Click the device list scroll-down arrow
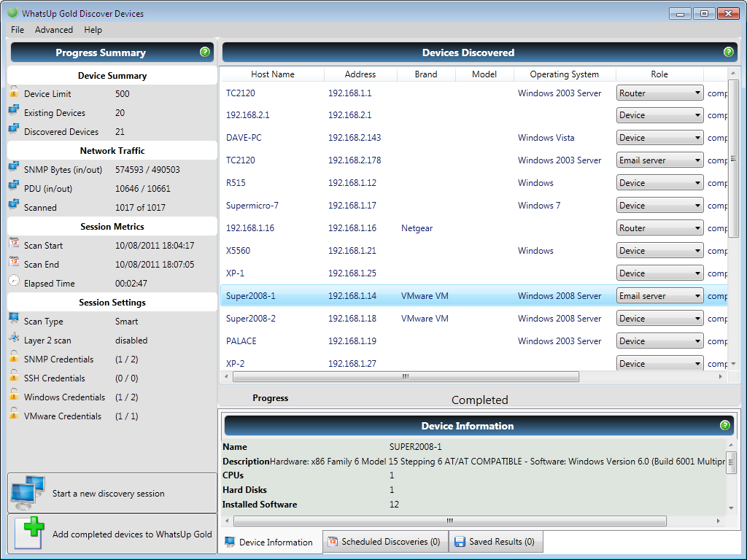747x560 pixels. [x=733, y=364]
